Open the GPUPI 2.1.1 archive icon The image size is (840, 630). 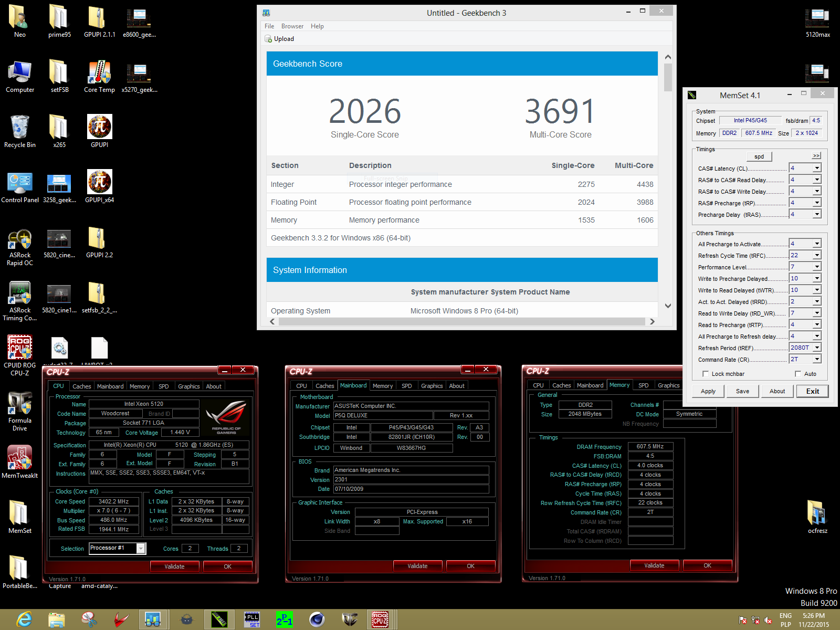pyautogui.click(x=99, y=21)
